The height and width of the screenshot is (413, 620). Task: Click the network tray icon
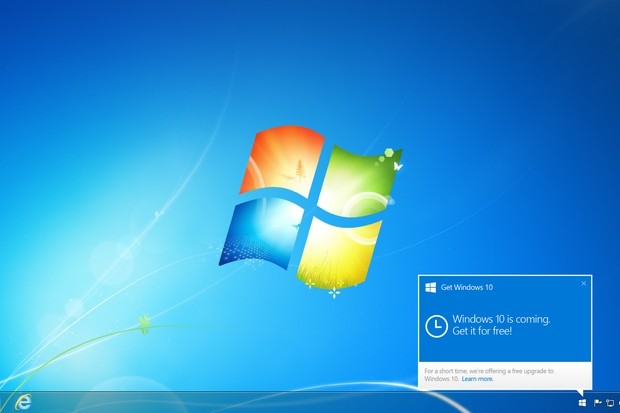tap(610, 403)
